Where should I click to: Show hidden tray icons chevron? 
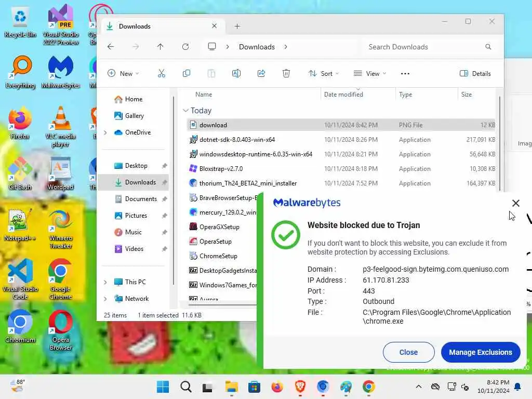point(419,387)
